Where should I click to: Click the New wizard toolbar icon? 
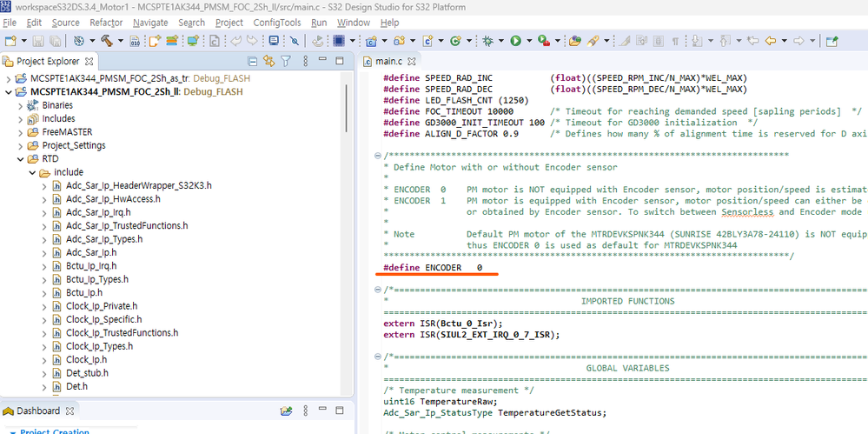10,41
